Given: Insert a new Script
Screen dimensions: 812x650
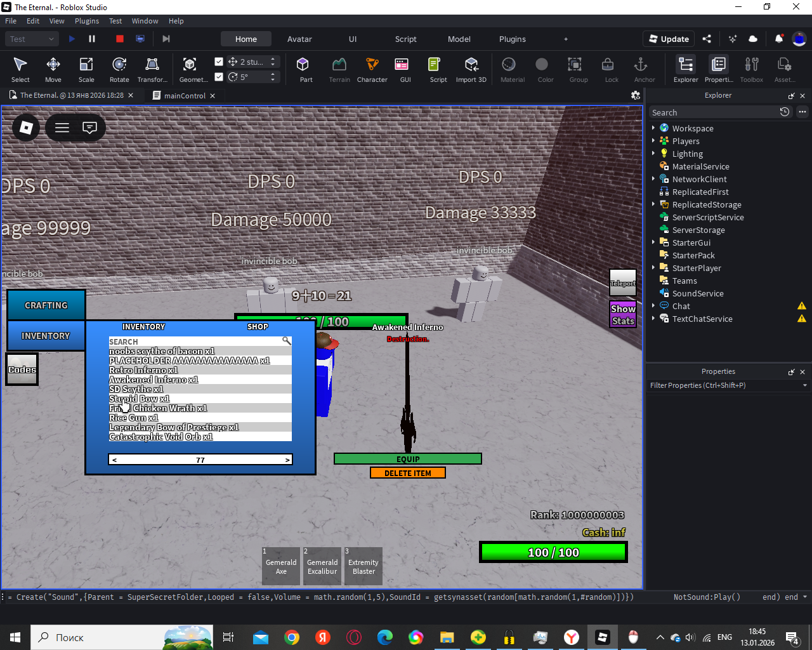Looking at the screenshot, I should 438,69.
